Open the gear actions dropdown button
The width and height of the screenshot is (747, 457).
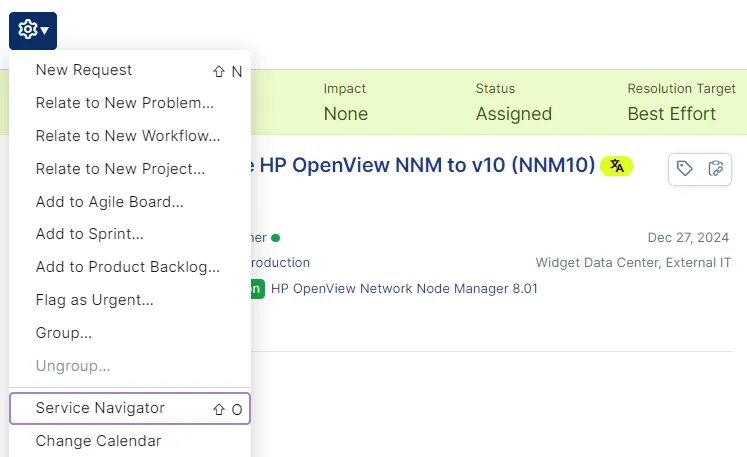33,31
